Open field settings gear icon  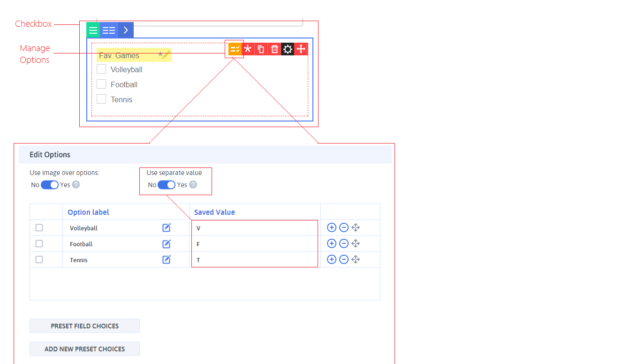[x=288, y=49]
